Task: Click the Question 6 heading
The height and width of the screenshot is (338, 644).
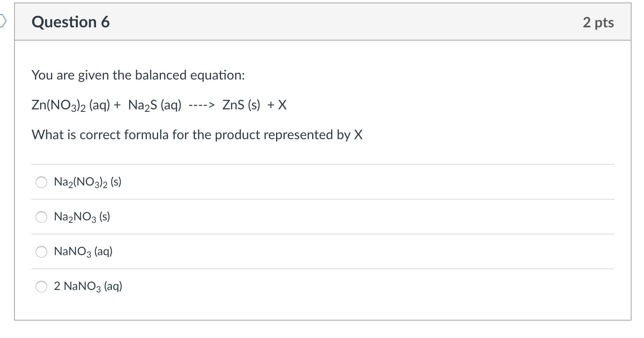Action: tap(71, 22)
